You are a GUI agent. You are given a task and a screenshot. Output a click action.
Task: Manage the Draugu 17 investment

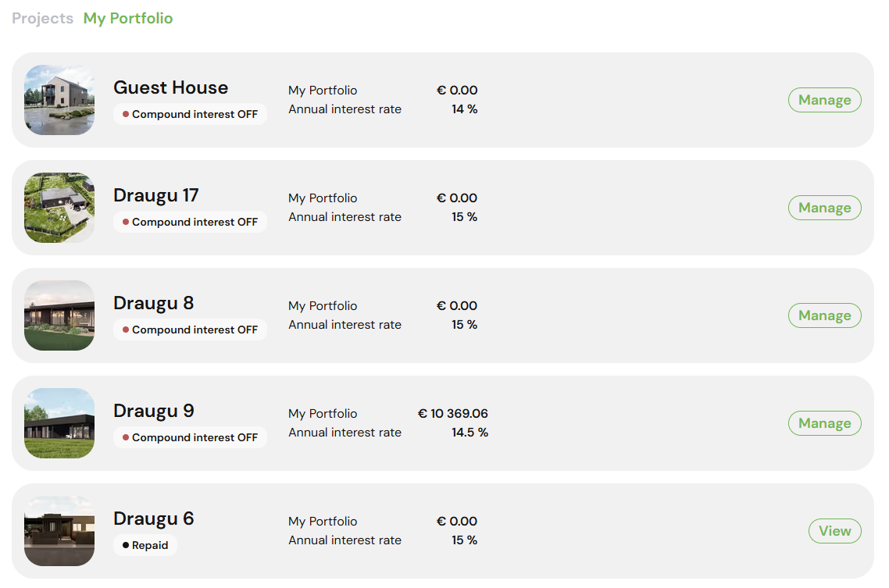point(824,208)
